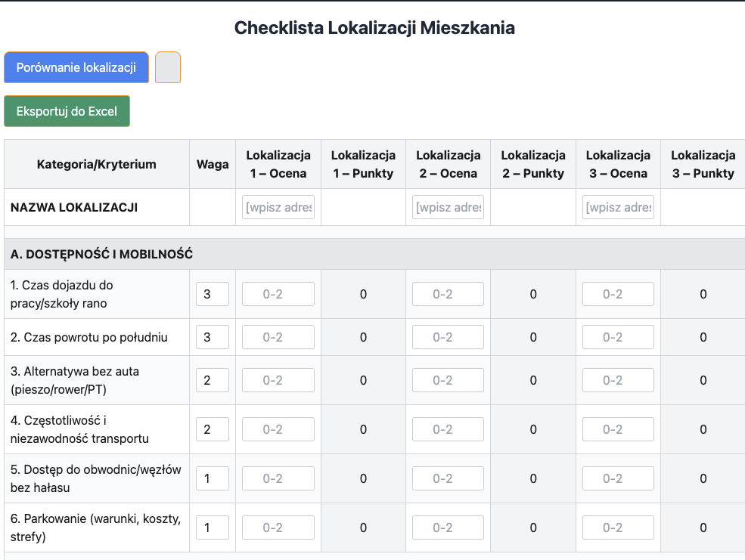Click the Lokalizacja 2 address name field

coord(448,207)
